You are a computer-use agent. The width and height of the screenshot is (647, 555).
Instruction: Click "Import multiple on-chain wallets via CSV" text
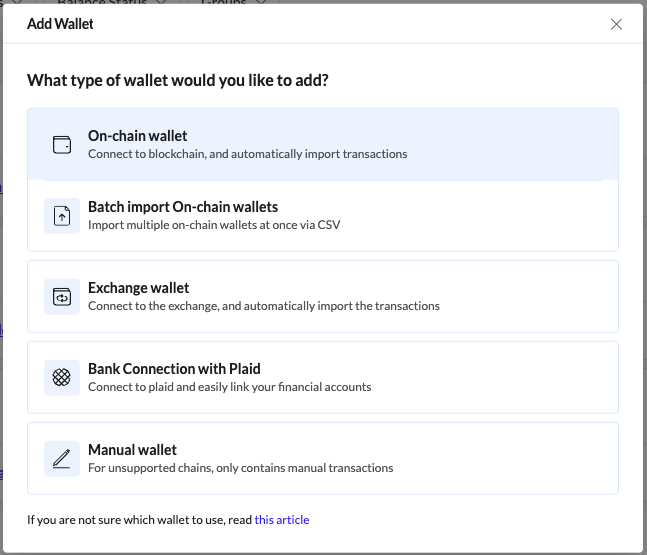point(214,225)
